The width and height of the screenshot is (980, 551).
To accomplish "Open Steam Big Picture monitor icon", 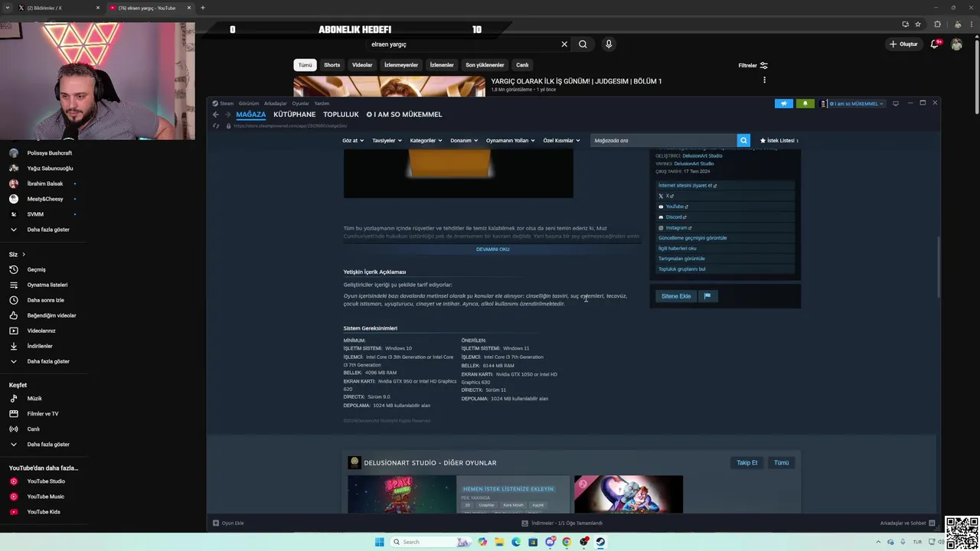I will (x=896, y=103).
